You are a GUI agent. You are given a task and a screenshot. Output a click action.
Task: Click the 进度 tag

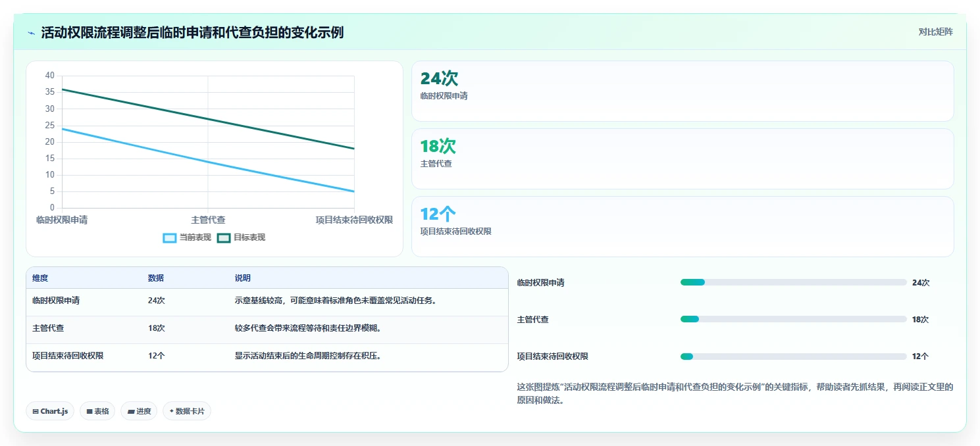click(x=139, y=411)
